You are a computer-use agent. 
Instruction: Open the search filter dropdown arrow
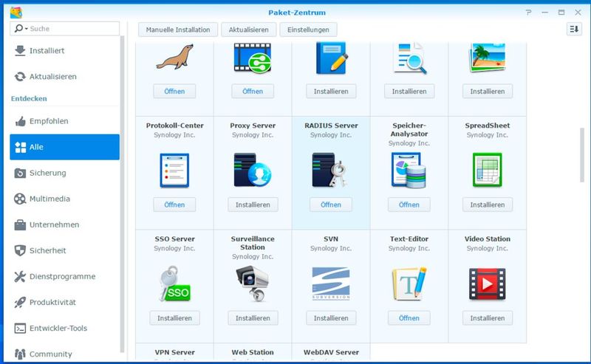27,29
